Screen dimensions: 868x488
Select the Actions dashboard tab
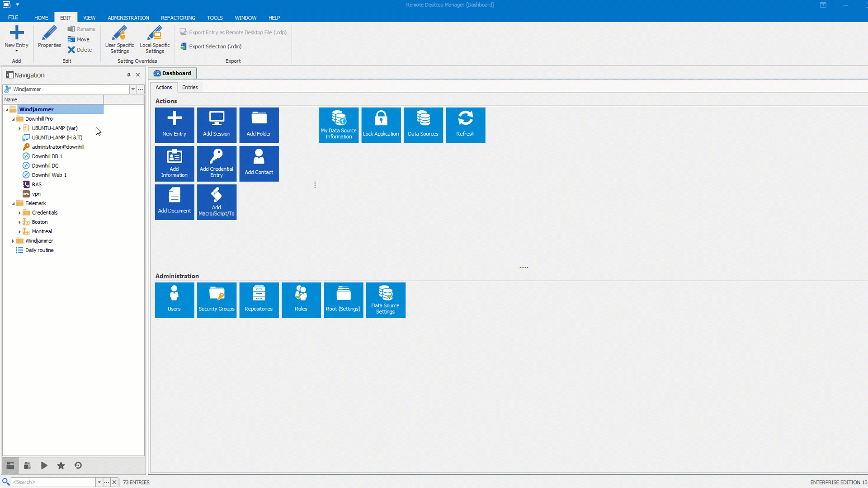[x=164, y=87]
